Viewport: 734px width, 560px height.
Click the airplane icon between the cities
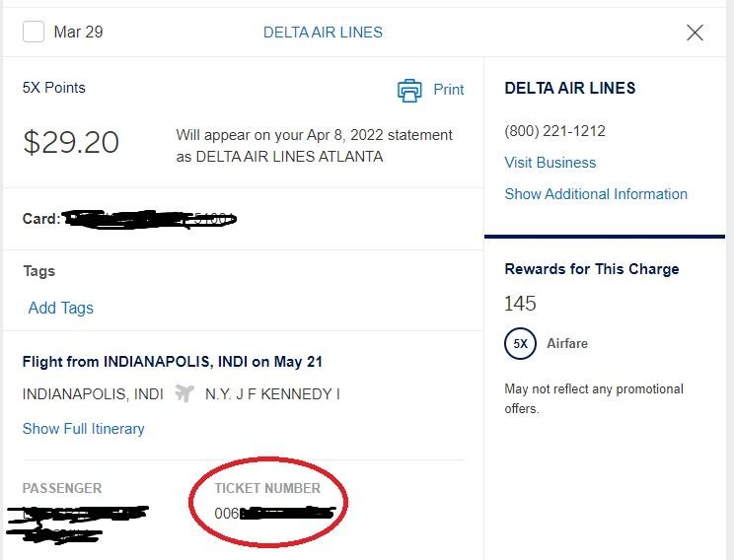coord(184,393)
